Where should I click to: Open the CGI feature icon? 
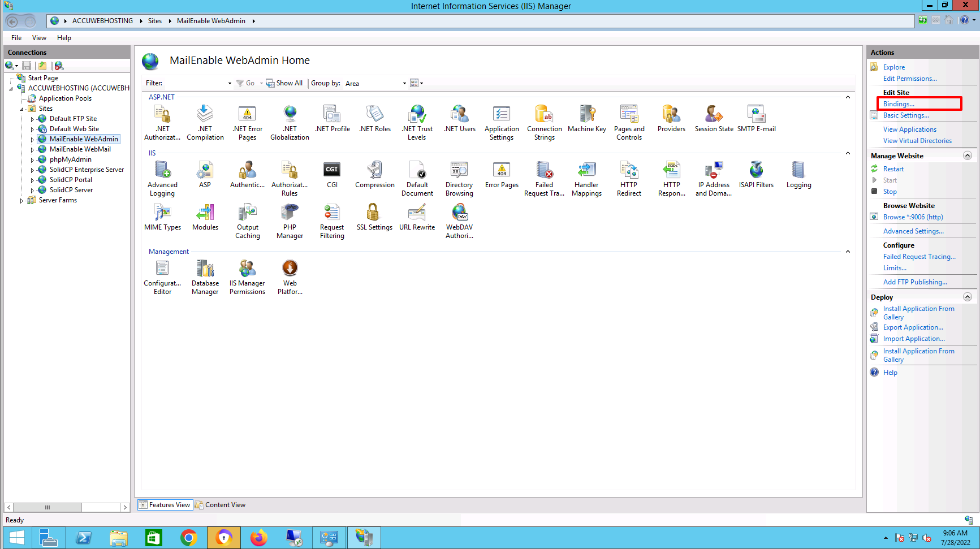[x=332, y=175]
